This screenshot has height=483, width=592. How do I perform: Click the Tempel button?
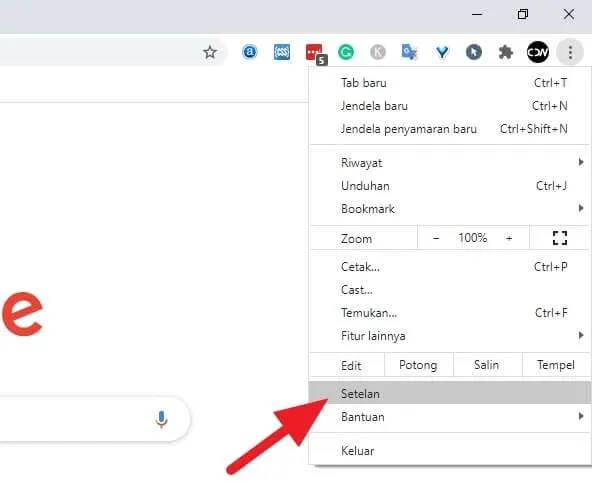(x=556, y=365)
